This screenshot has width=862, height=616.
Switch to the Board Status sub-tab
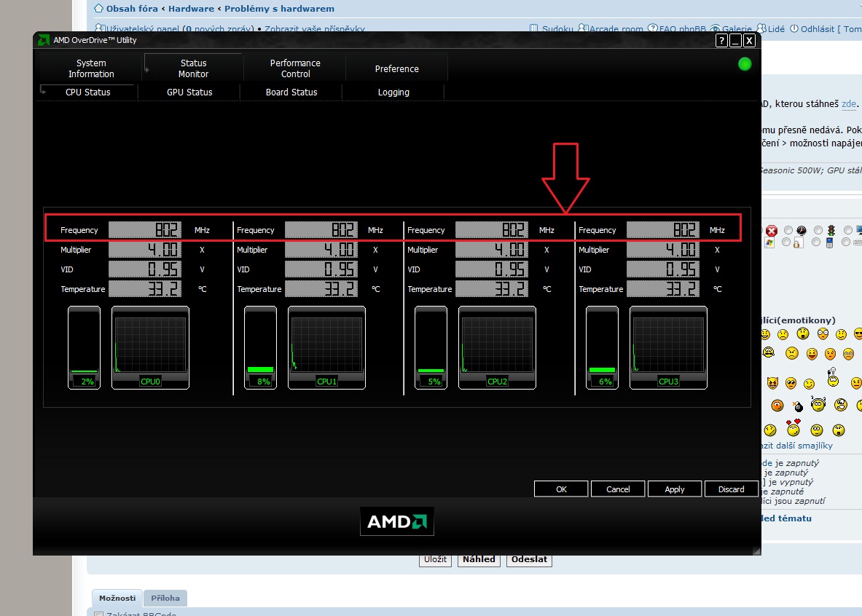(291, 92)
